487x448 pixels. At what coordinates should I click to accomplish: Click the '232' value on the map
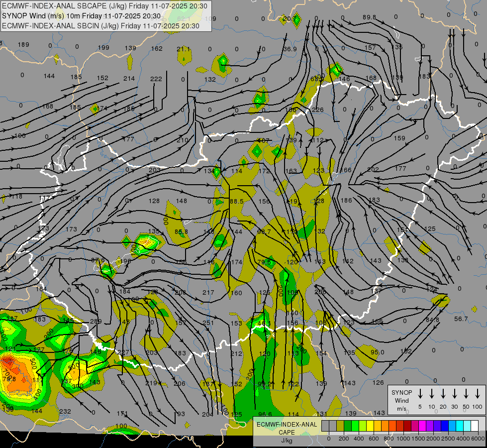(x=65, y=411)
